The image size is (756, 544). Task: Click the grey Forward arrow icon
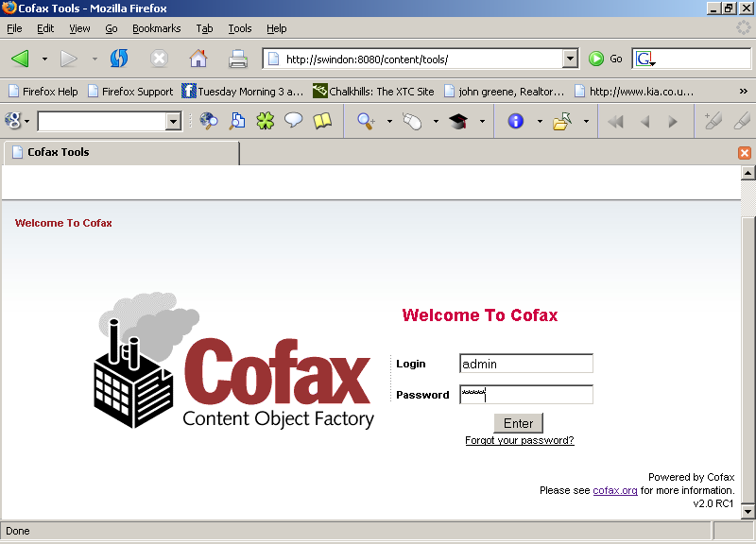coord(68,59)
